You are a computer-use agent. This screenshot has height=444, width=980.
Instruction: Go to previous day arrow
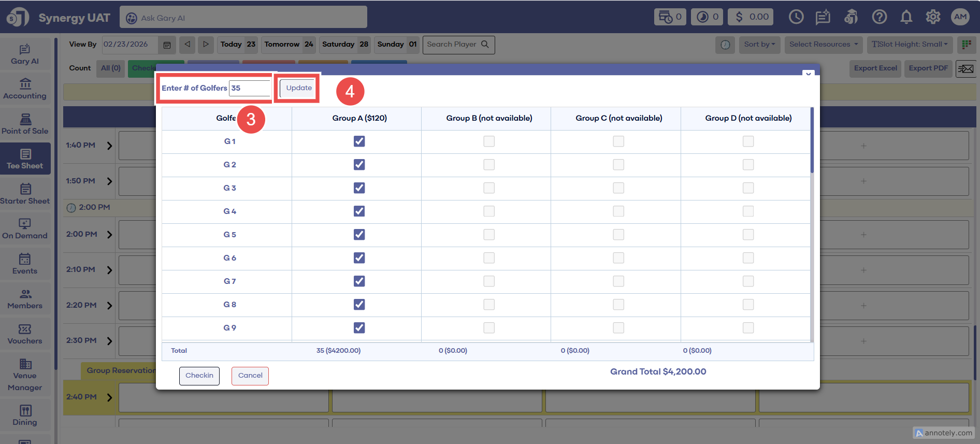tap(188, 45)
